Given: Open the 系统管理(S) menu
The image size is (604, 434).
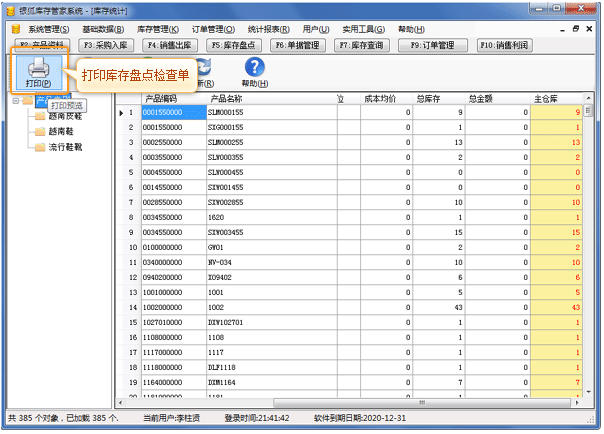Looking at the screenshot, I should 48,30.
